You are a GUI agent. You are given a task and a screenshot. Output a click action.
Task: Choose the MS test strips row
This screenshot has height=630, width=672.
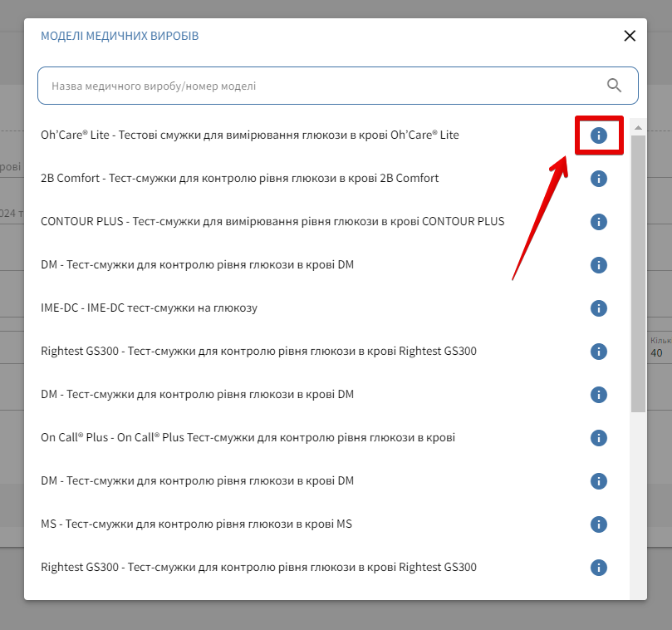coord(196,524)
